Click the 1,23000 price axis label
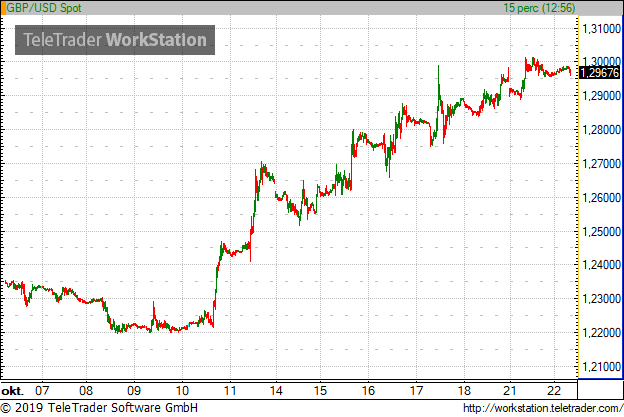The width and height of the screenshot is (624, 417). click(601, 298)
